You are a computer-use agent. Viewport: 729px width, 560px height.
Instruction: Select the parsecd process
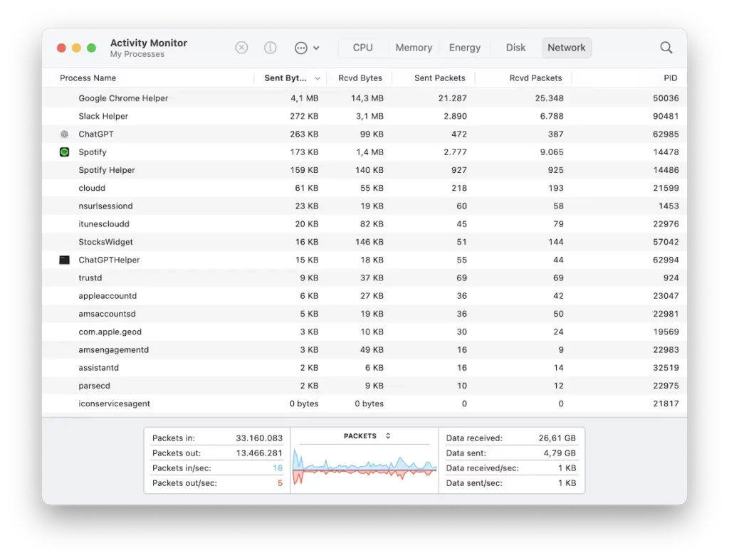click(95, 386)
